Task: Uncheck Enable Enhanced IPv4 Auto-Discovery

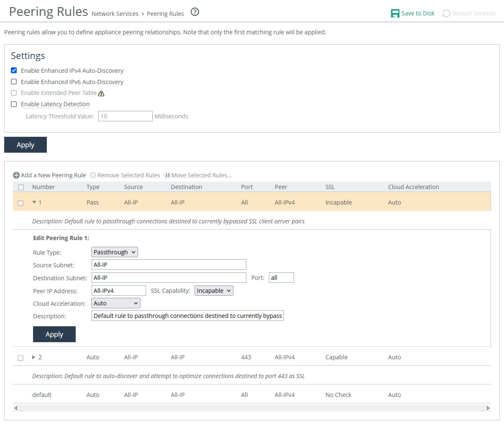Action: (x=14, y=70)
